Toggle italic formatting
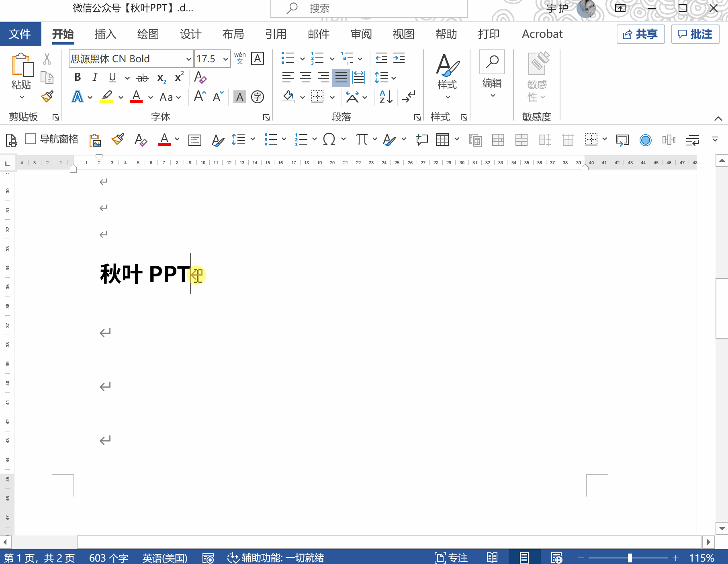The width and height of the screenshot is (728, 564). pyautogui.click(x=95, y=77)
